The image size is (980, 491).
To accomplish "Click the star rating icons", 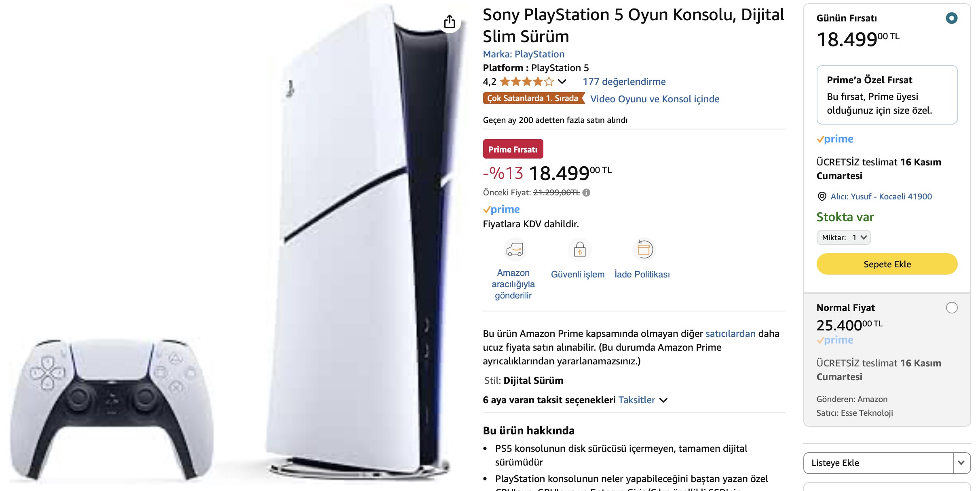I will pyautogui.click(x=527, y=82).
